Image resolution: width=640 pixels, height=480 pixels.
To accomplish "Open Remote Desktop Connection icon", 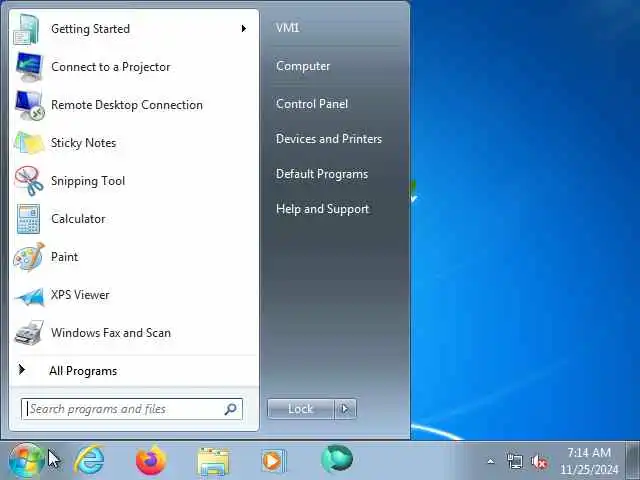I will 29,105.
